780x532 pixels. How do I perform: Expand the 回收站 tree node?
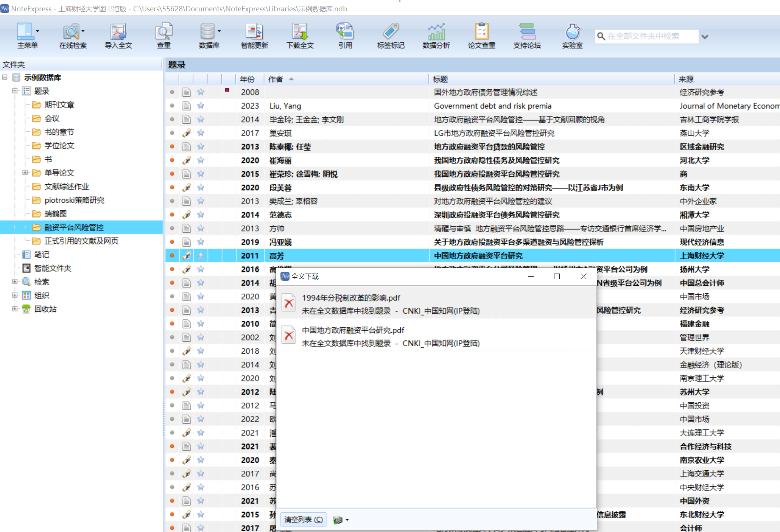tap(15, 309)
